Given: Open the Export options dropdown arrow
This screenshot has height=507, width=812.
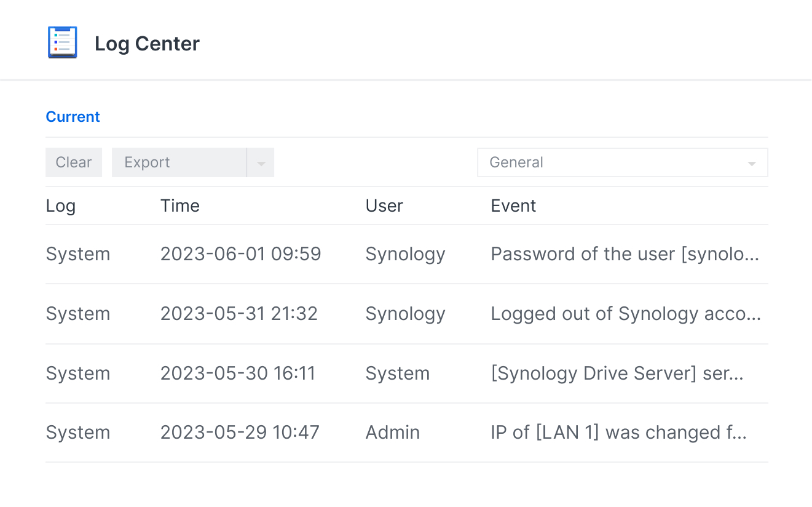Looking at the screenshot, I should pyautogui.click(x=261, y=162).
